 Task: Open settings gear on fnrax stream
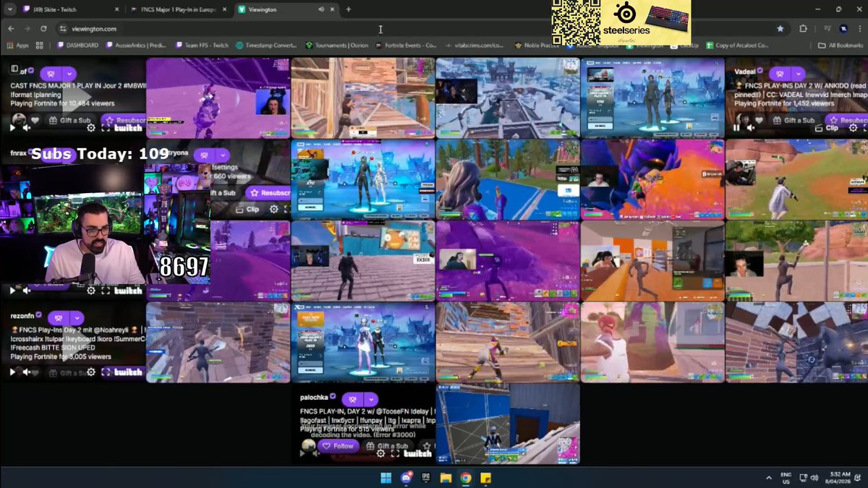91,291
